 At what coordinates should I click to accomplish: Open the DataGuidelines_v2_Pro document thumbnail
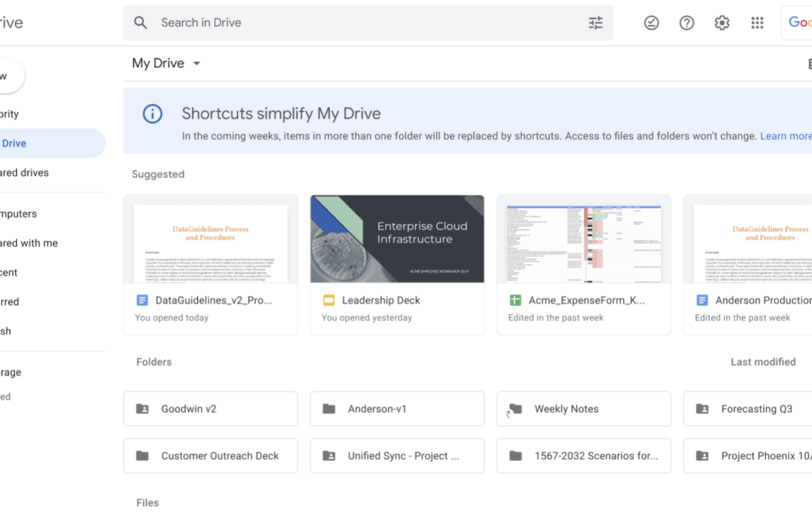(211, 239)
